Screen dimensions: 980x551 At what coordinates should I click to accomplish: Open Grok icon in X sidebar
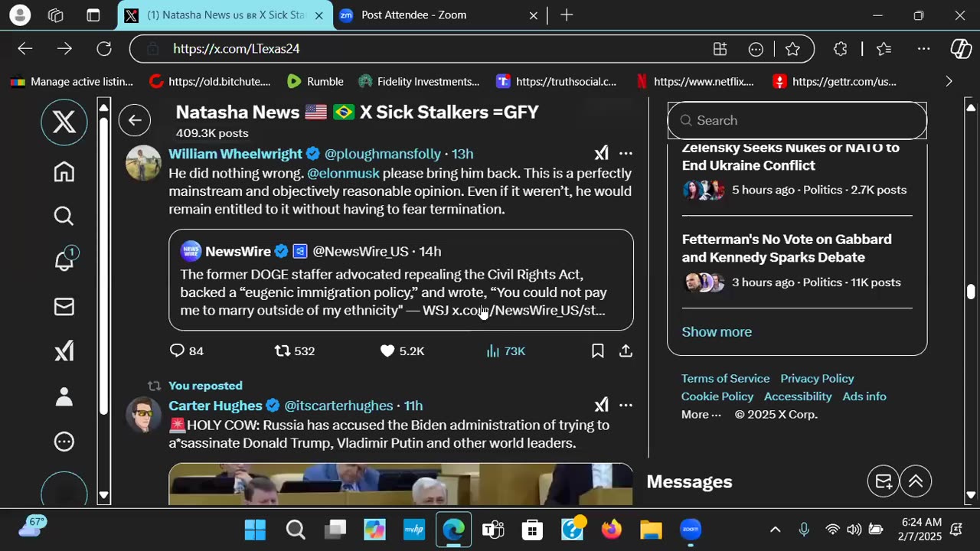click(64, 351)
